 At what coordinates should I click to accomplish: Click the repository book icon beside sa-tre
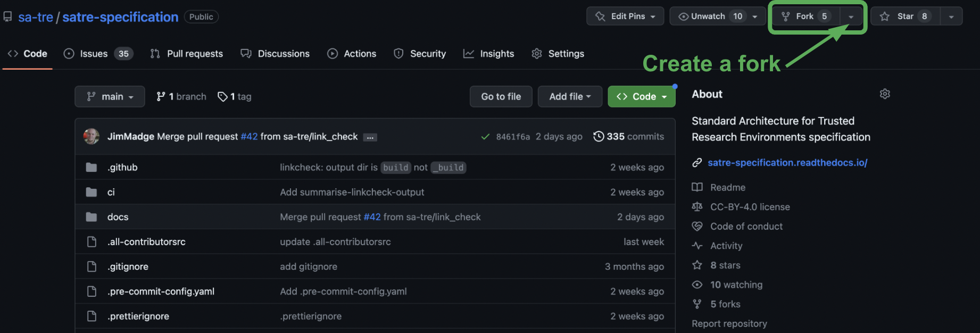(7, 17)
